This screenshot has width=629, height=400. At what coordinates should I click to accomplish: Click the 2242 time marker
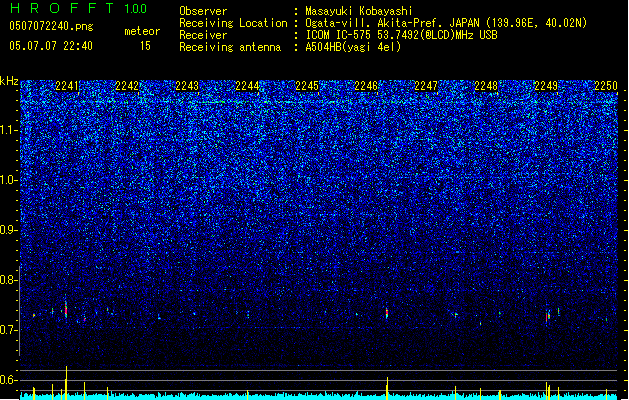(x=127, y=86)
